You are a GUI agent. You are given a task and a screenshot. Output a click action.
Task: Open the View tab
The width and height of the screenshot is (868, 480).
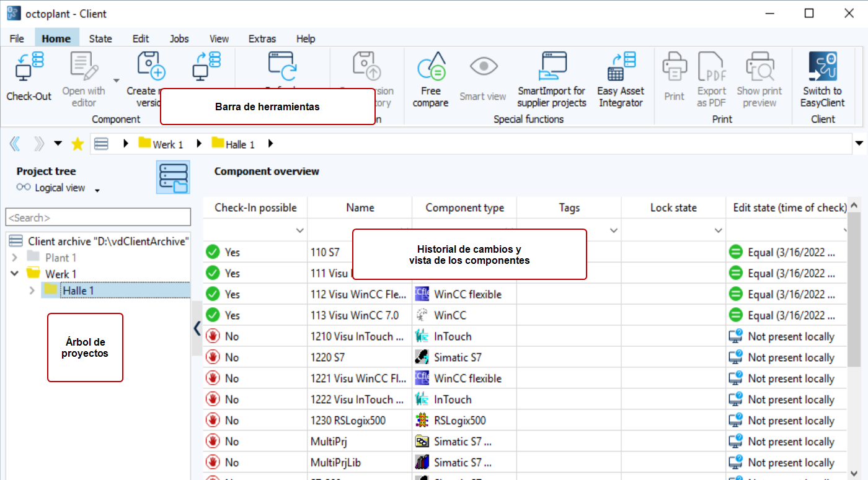pos(219,38)
